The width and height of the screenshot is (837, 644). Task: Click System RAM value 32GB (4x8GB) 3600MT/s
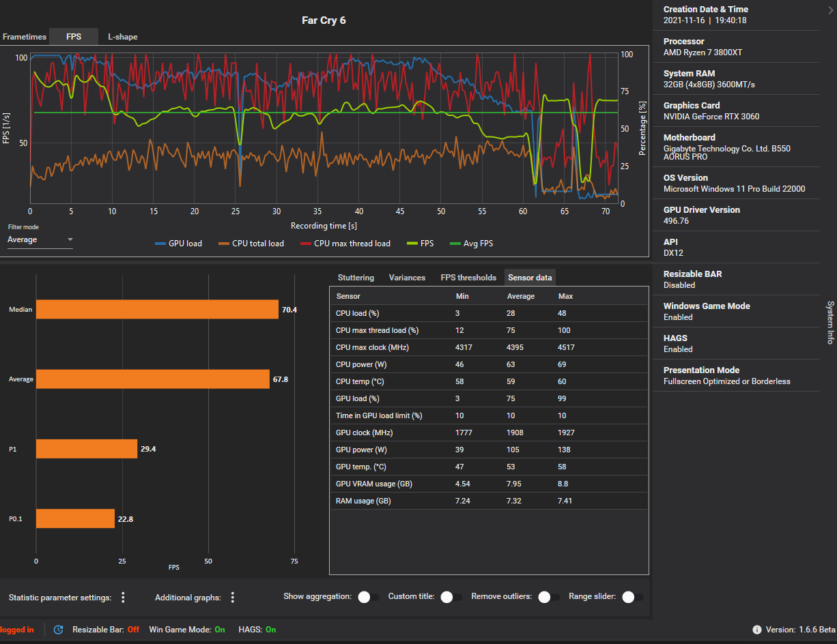click(709, 85)
